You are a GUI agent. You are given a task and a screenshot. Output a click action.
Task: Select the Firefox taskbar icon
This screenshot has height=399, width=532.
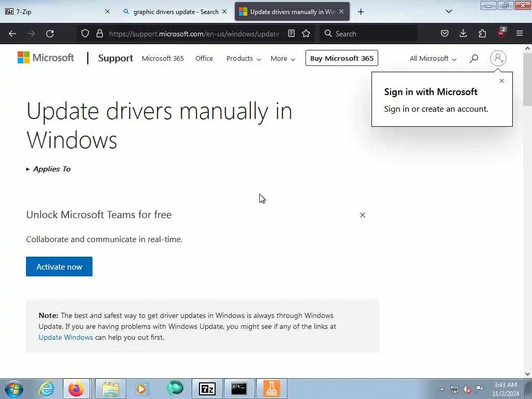pyautogui.click(x=76, y=389)
